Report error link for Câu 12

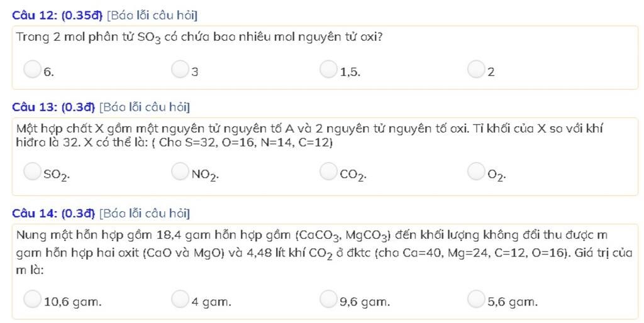point(152,16)
